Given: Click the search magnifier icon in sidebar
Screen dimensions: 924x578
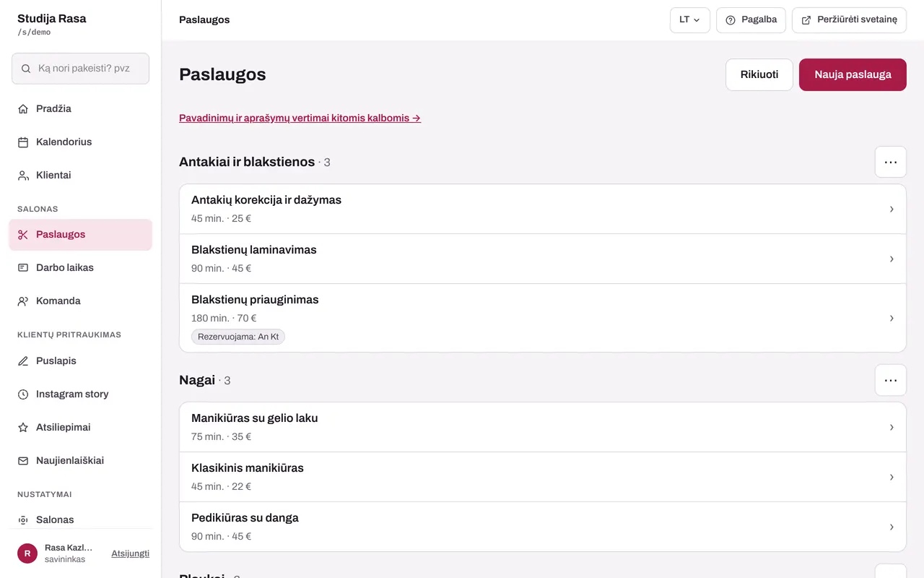Looking at the screenshot, I should pyautogui.click(x=26, y=69).
